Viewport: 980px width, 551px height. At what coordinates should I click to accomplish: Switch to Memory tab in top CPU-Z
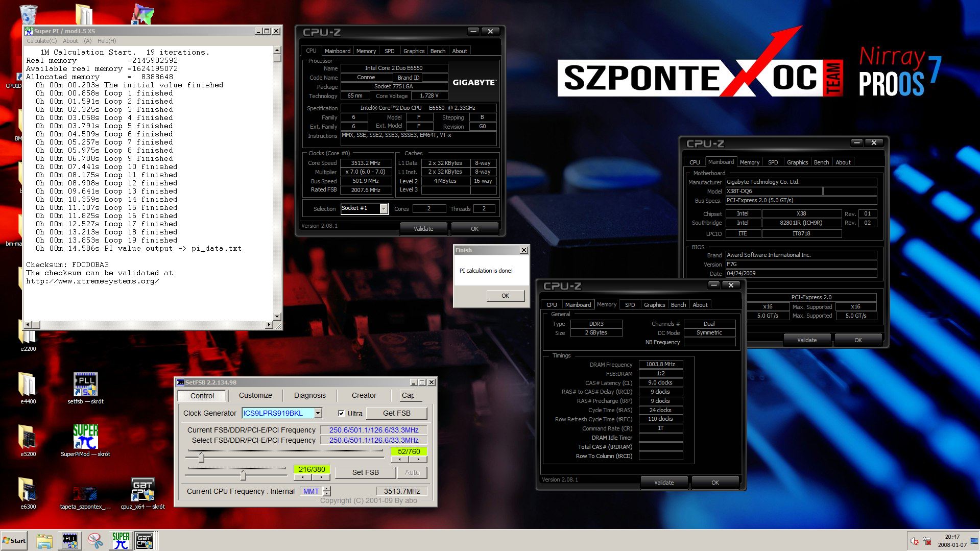point(366,51)
